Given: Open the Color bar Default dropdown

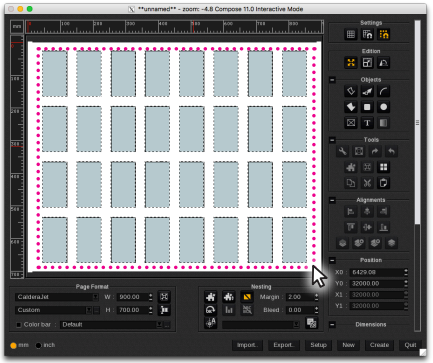Looking at the screenshot, I should (112, 325).
